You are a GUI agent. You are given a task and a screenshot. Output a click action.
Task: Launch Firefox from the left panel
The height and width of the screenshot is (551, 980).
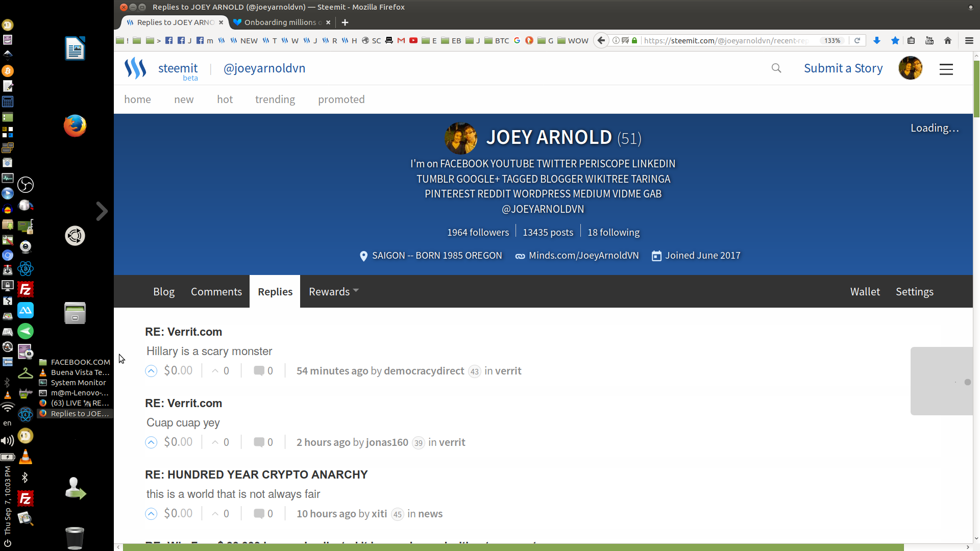pos(75,126)
